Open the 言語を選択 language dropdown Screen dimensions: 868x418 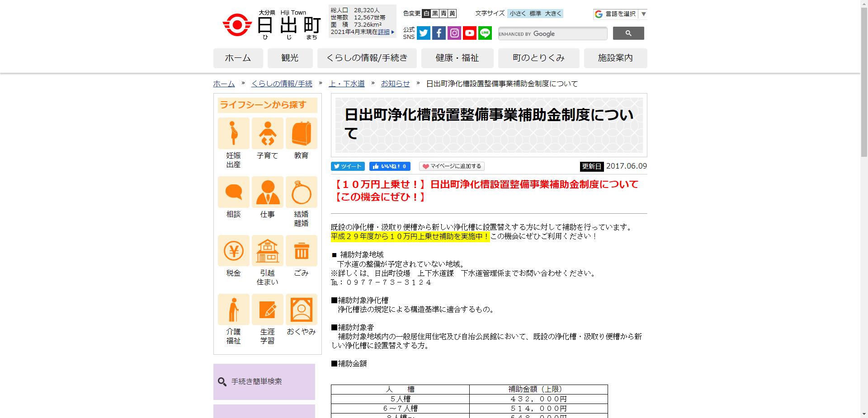point(619,14)
